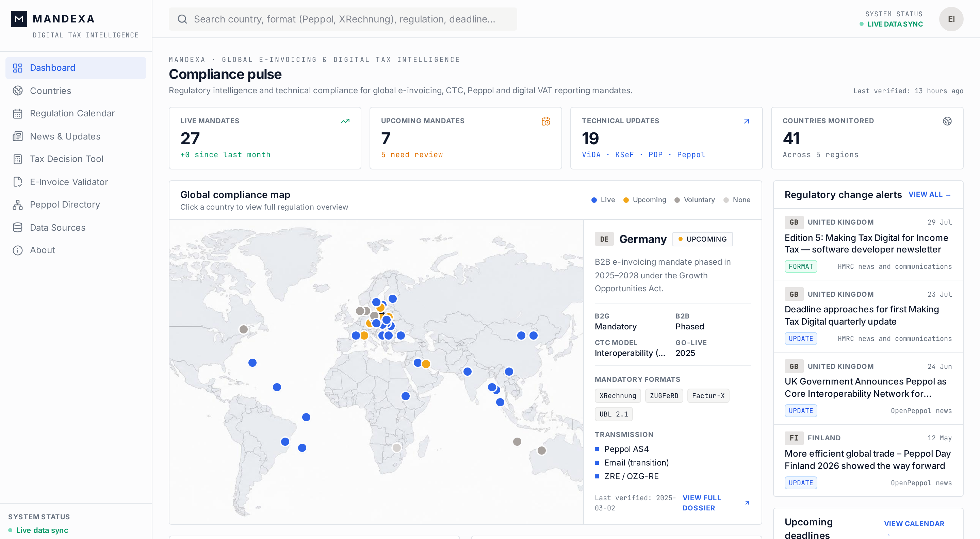Go to the Countries page
980x539 pixels.
(76, 91)
